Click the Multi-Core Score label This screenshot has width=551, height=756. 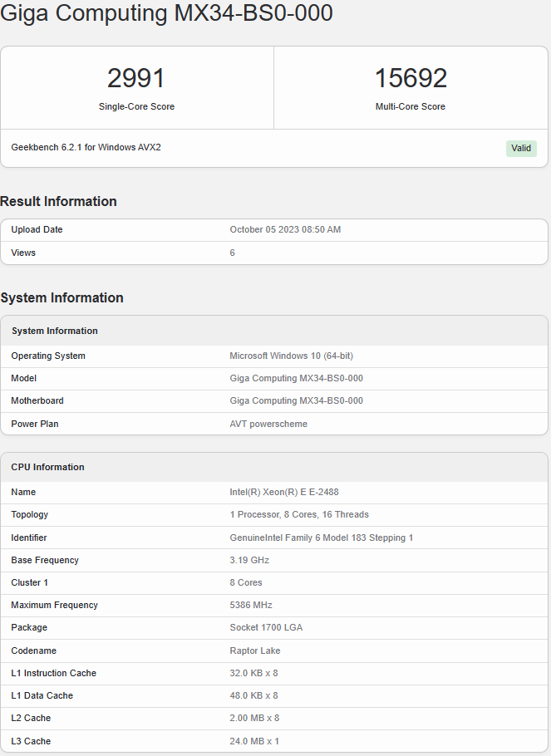pyautogui.click(x=411, y=106)
